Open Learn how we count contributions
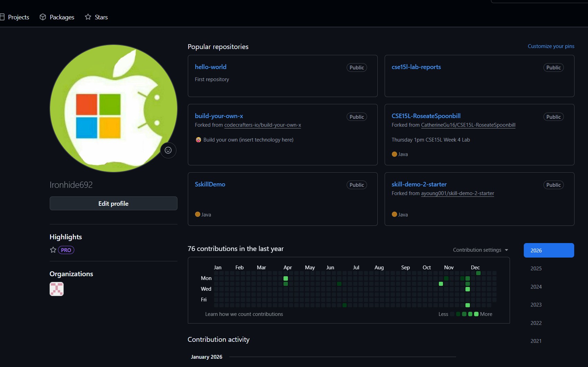Screen dimensions: 588x367 [x=244, y=314]
